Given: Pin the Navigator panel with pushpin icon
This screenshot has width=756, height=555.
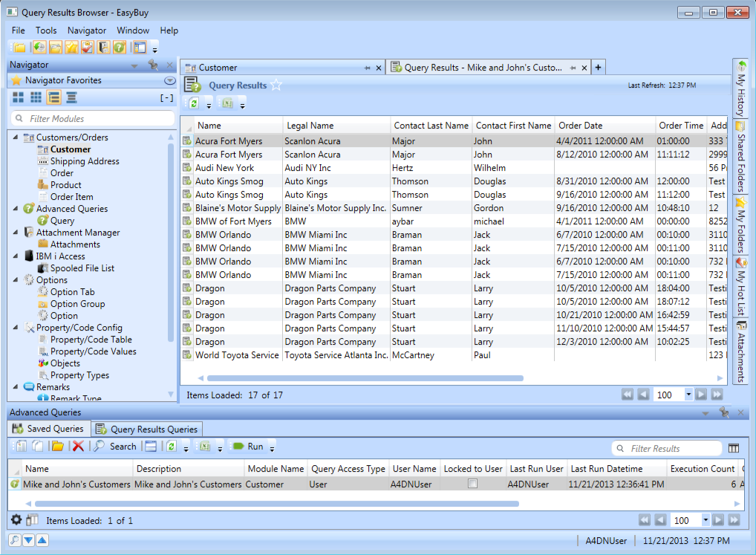Looking at the screenshot, I should point(154,65).
